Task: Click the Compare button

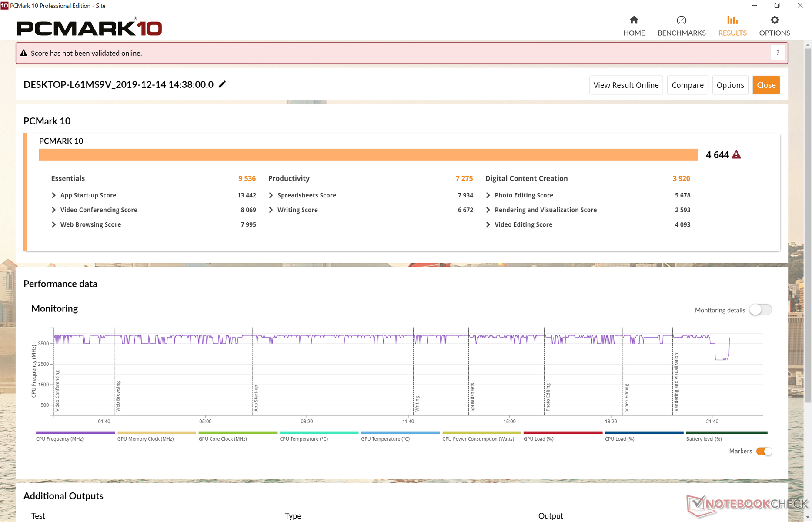Action: (687, 85)
